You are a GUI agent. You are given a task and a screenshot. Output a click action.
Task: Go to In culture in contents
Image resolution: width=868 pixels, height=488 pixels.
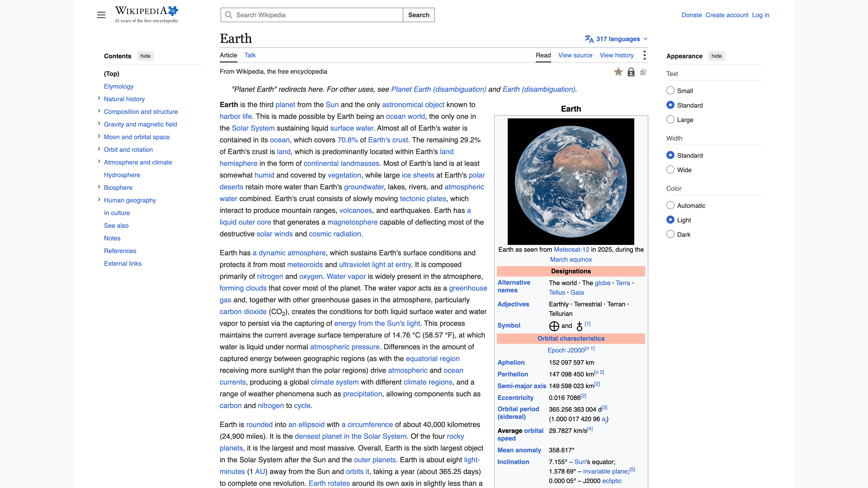click(117, 213)
